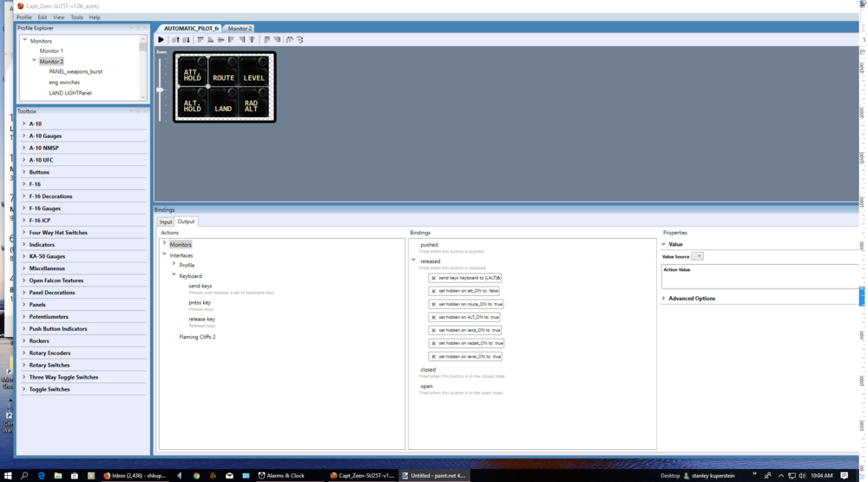Expand the A-10 Gauges toolbox group
The image size is (868, 482).
(x=23, y=135)
